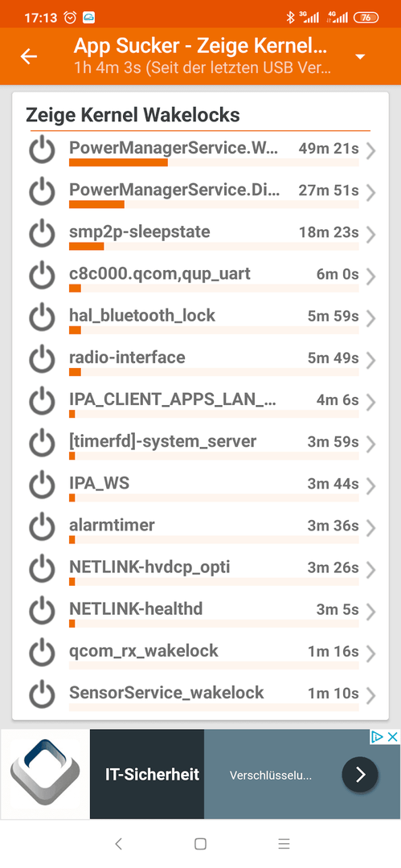
Task: Tap the back arrow in header
Action: click(x=29, y=56)
